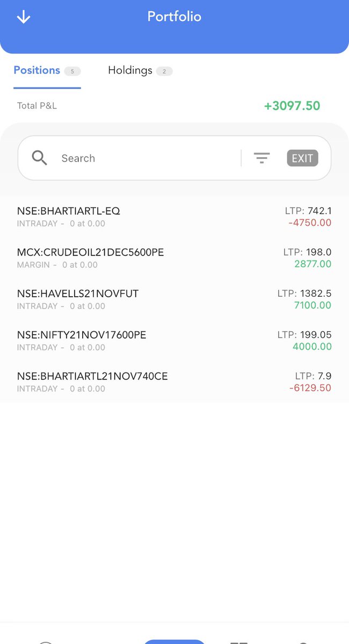
Task: Click the Portfolio title
Action: (x=174, y=17)
